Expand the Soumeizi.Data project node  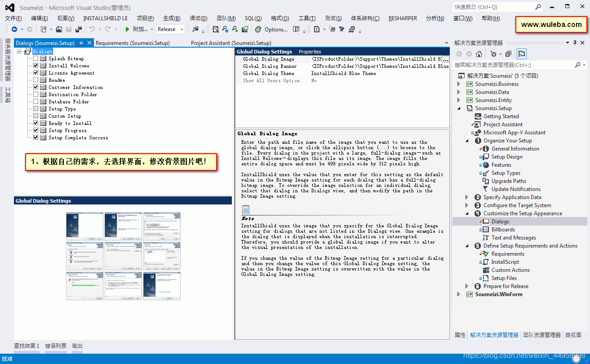pos(458,92)
